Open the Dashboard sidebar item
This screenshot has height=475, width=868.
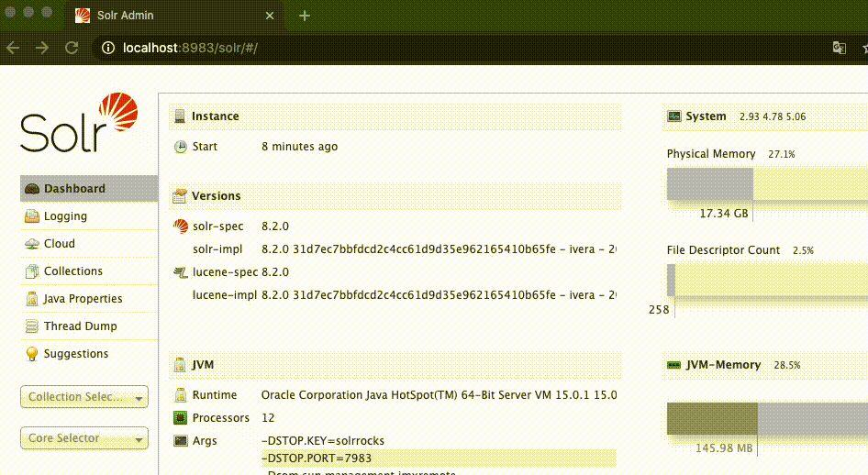pos(89,189)
